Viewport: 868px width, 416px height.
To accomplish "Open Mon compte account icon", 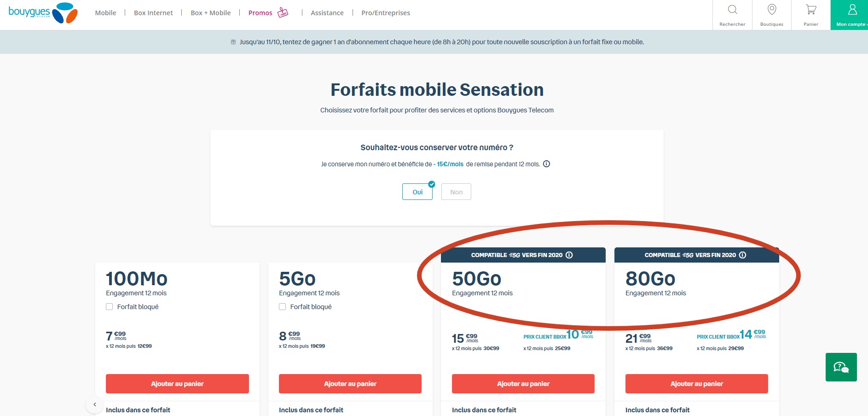I will pos(852,8).
